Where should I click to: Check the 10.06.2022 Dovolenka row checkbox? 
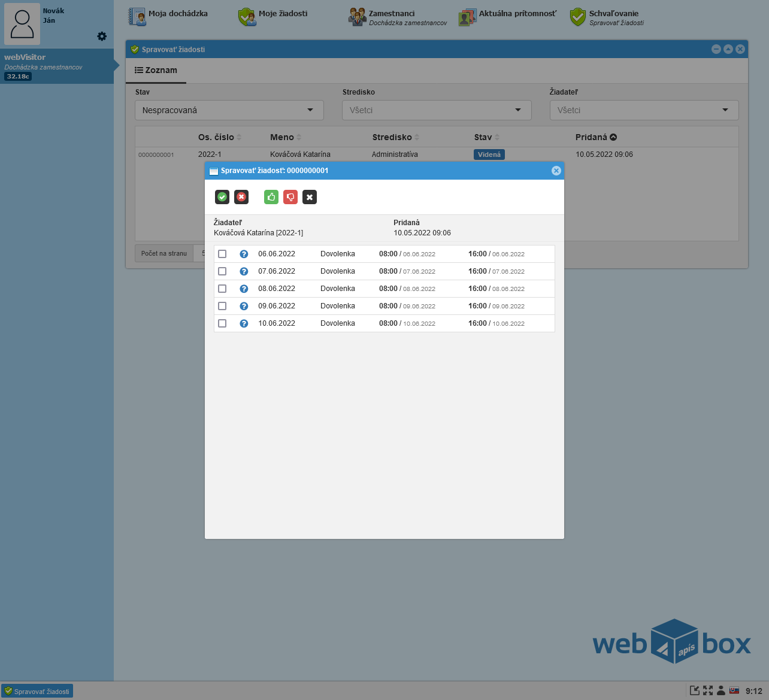222,323
